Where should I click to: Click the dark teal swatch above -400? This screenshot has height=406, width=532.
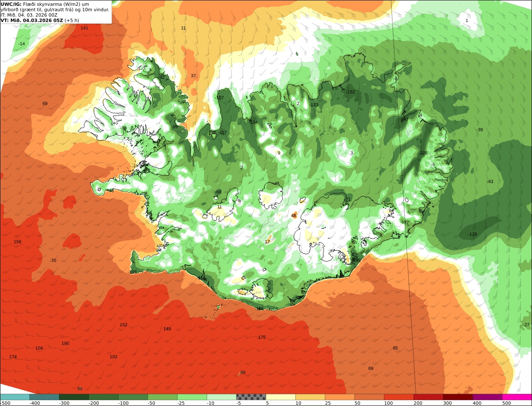[44, 397]
